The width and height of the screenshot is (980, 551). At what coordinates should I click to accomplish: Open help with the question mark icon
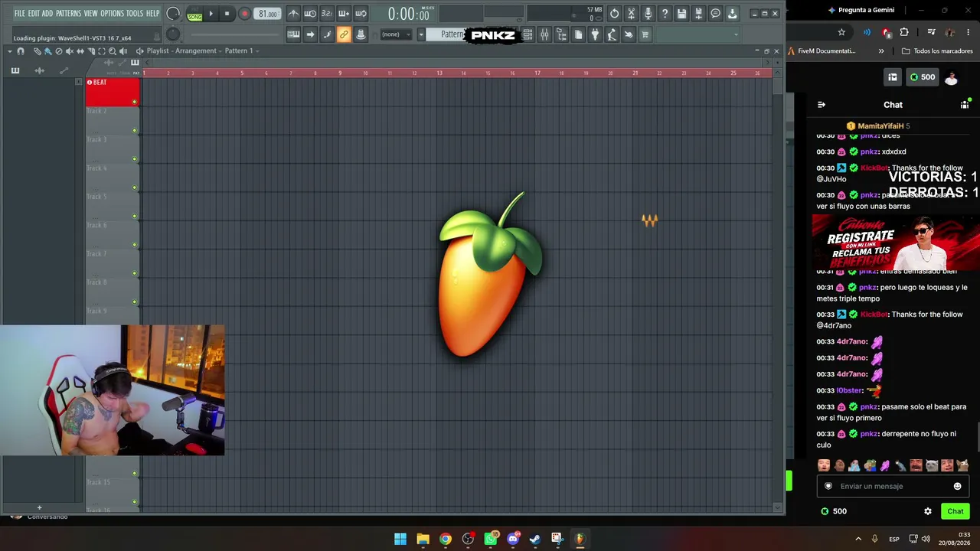(665, 14)
